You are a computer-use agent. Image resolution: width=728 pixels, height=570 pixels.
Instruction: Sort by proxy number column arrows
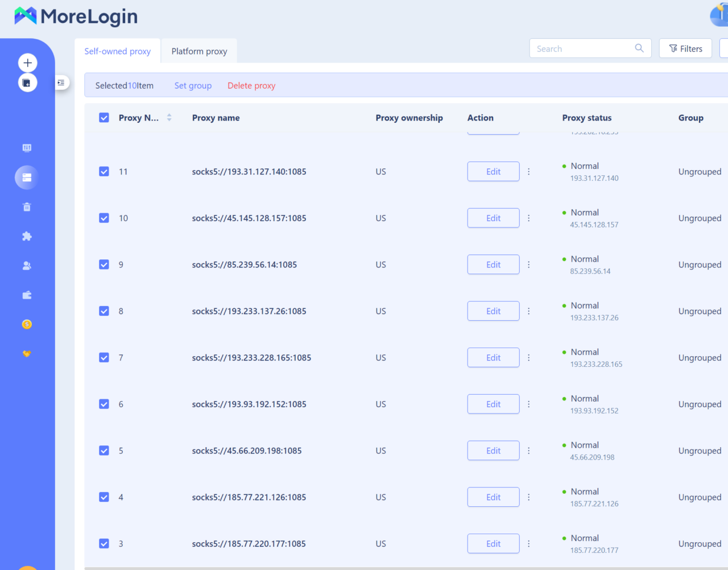[169, 118]
